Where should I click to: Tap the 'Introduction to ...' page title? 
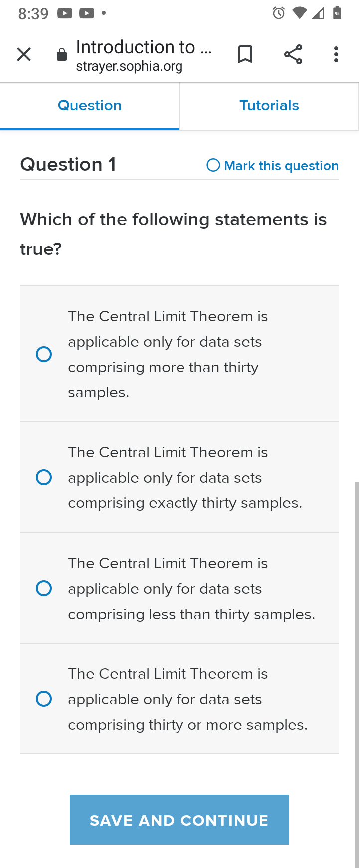coord(144,47)
